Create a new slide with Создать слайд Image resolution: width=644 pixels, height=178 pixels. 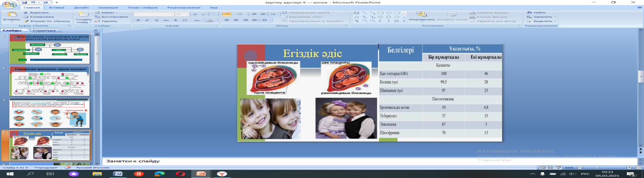coord(84,17)
